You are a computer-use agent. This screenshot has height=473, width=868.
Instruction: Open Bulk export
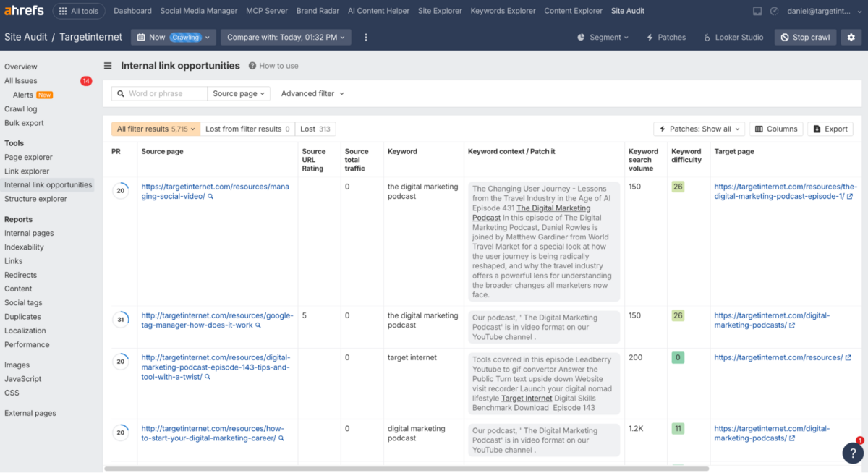(x=25, y=123)
